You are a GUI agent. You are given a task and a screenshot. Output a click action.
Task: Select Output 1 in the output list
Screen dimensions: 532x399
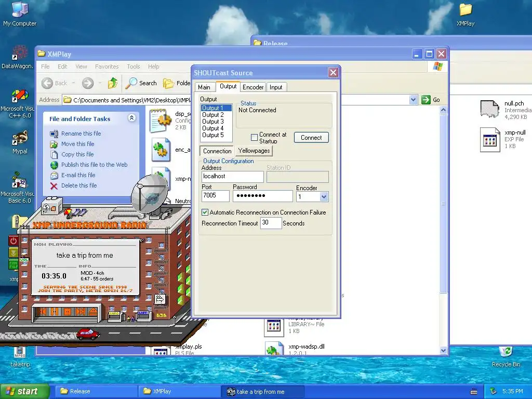coord(216,108)
